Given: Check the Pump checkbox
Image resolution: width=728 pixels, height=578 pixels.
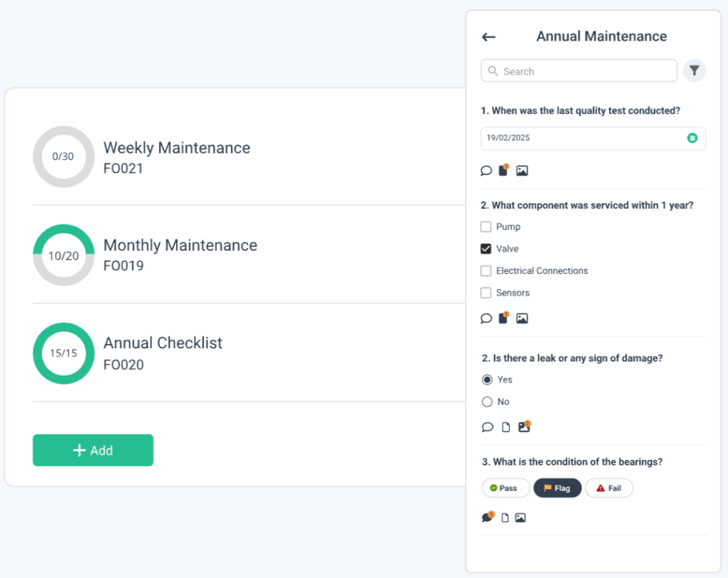Looking at the screenshot, I should (486, 226).
